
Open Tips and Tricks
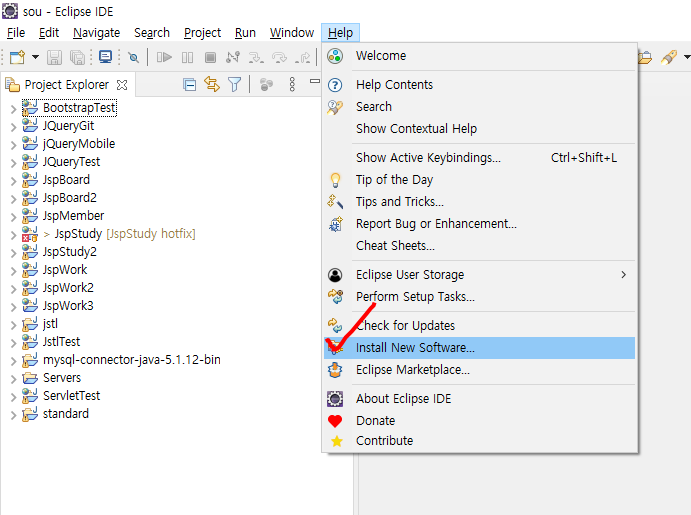(x=479, y=202)
